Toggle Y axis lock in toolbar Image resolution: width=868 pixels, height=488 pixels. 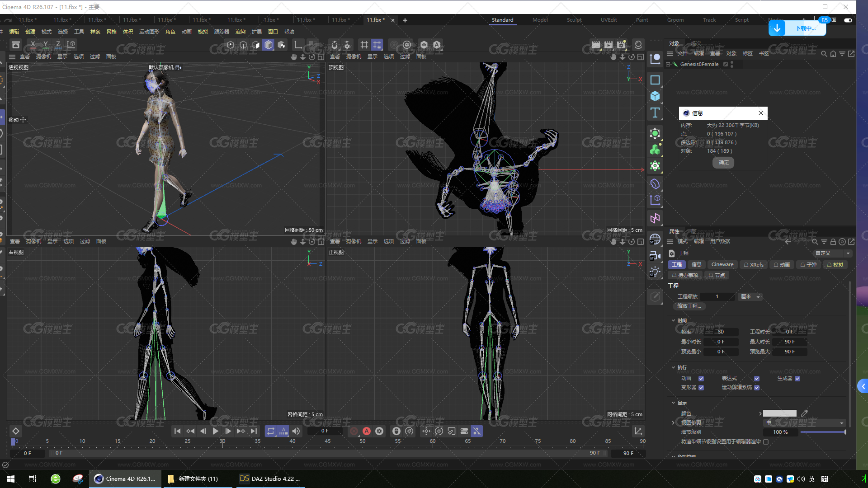tap(45, 45)
